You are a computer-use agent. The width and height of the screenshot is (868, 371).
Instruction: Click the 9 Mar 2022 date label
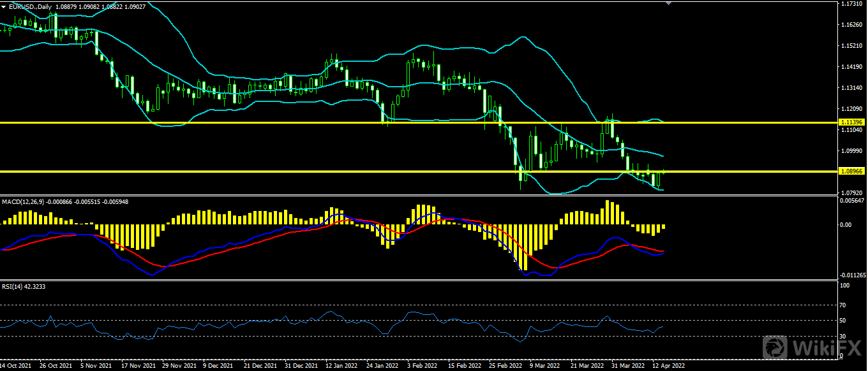544,367
